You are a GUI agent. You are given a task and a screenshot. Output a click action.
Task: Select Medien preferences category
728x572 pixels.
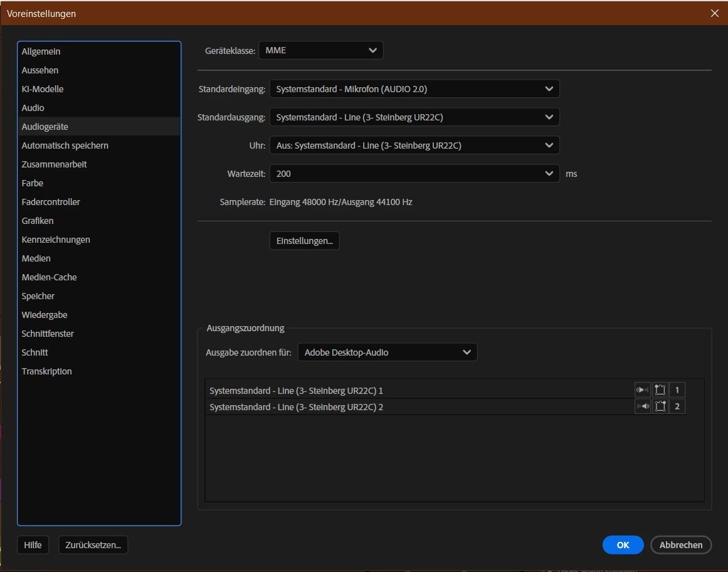click(99, 258)
